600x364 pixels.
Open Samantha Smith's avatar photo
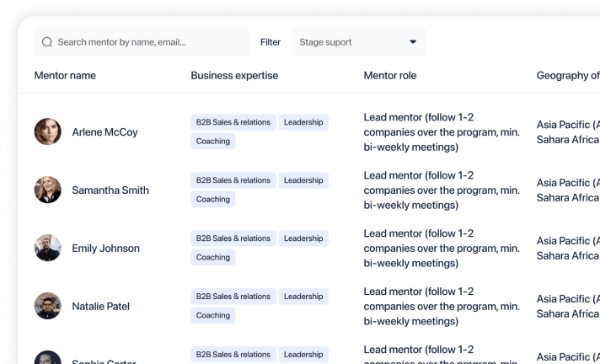(x=48, y=190)
